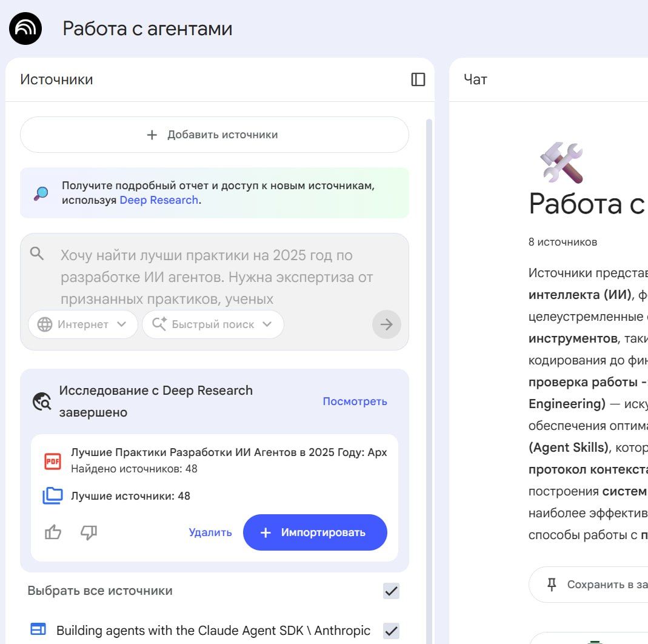The height and width of the screenshot is (644, 648).
Task: Click the pin Сохранить в заметку button
Action: coord(588,585)
